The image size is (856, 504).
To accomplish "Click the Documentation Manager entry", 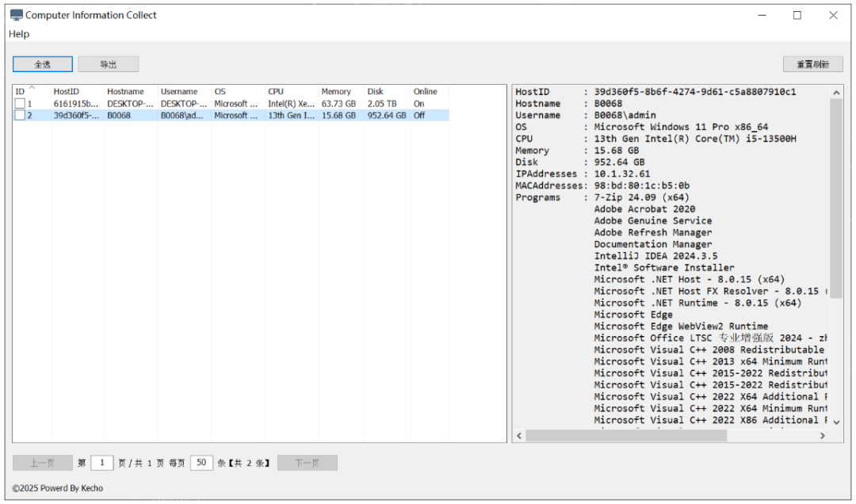I will click(x=653, y=245).
